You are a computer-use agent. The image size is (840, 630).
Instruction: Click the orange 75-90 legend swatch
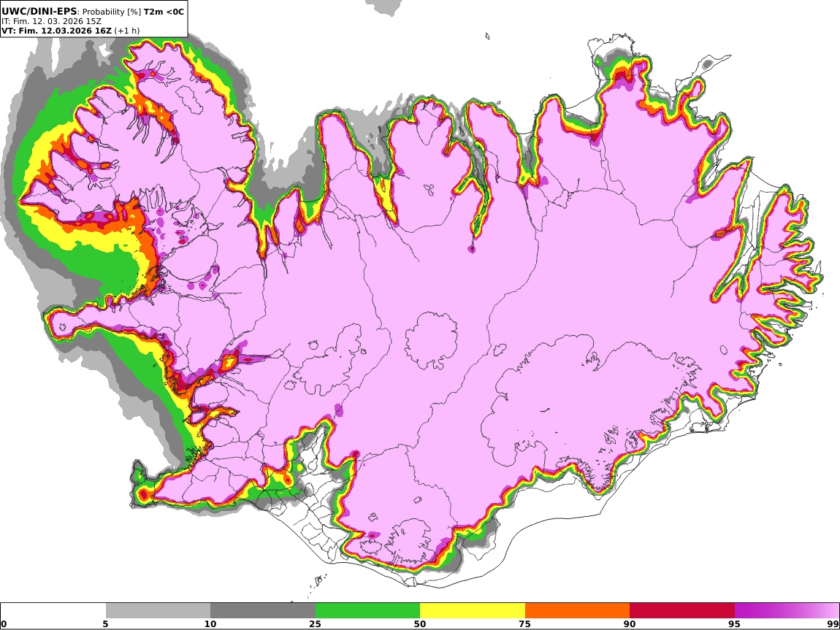pos(577,610)
